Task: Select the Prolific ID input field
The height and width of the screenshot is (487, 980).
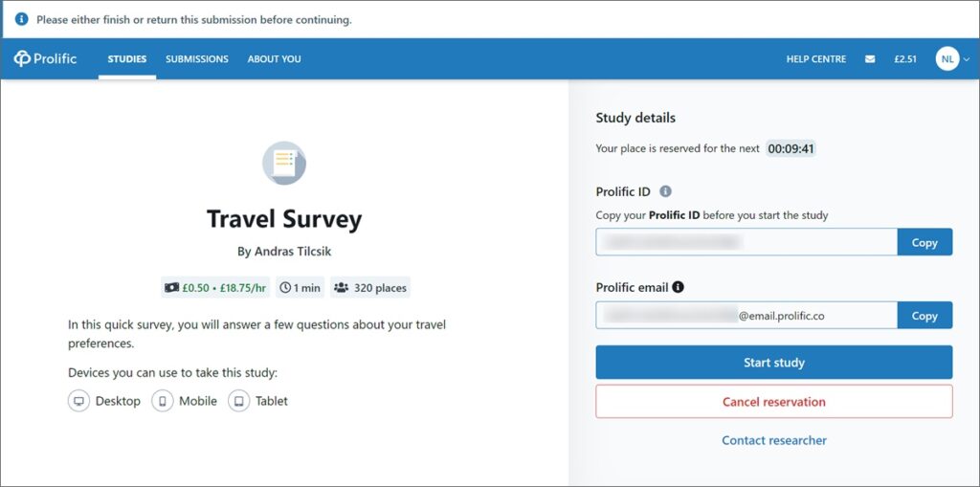Action: pos(746,243)
